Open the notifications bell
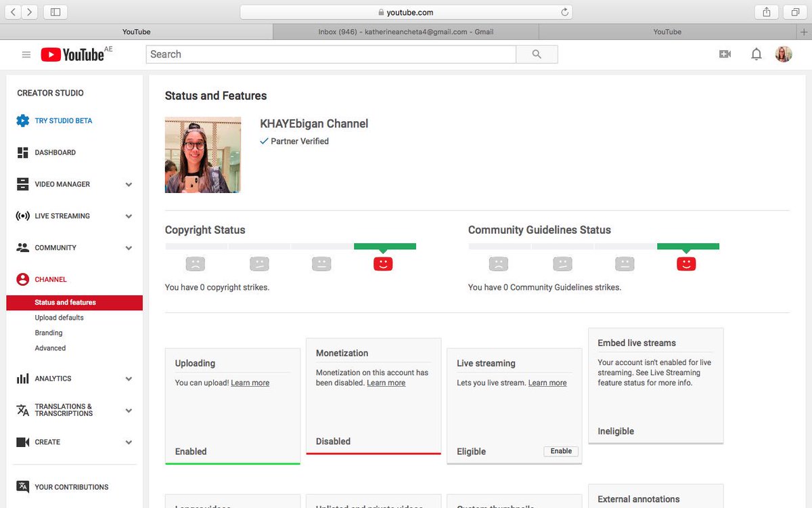This screenshot has height=508, width=812. click(x=757, y=54)
